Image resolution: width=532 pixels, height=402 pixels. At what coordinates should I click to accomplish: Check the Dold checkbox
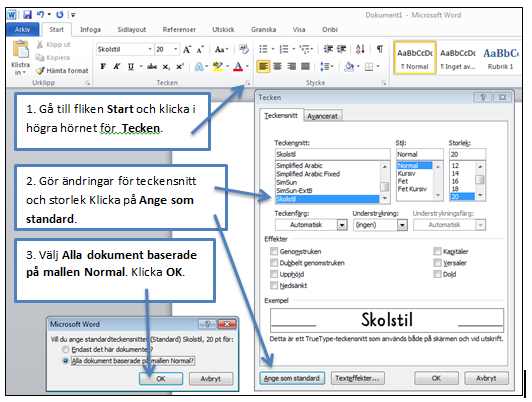(x=437, y=274)
